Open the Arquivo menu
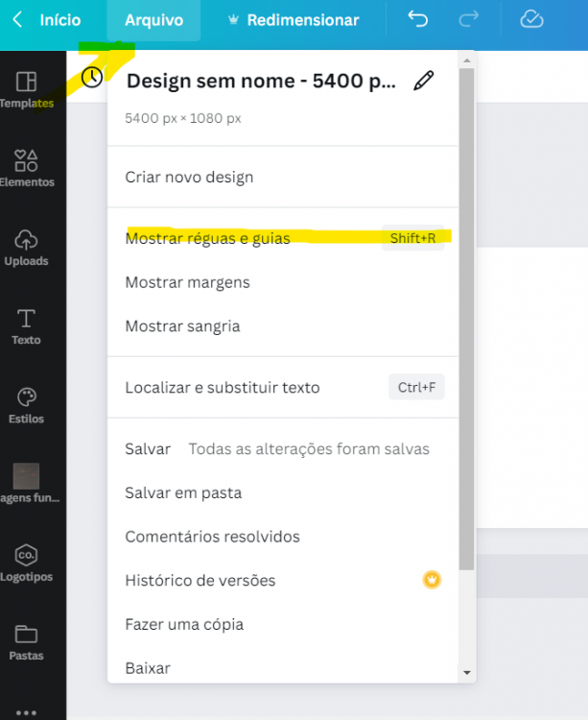The height and width of the screenshot is (720, 588). point(153,20)
